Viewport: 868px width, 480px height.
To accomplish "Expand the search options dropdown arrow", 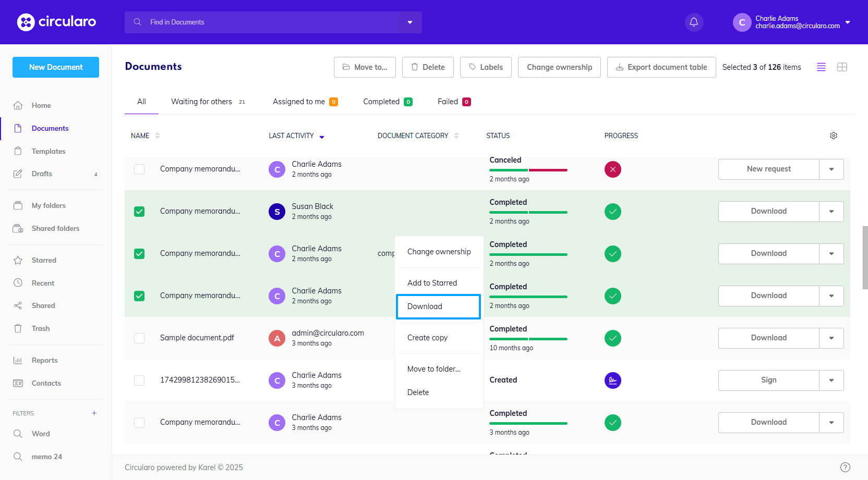I will [x=410, y=22].
